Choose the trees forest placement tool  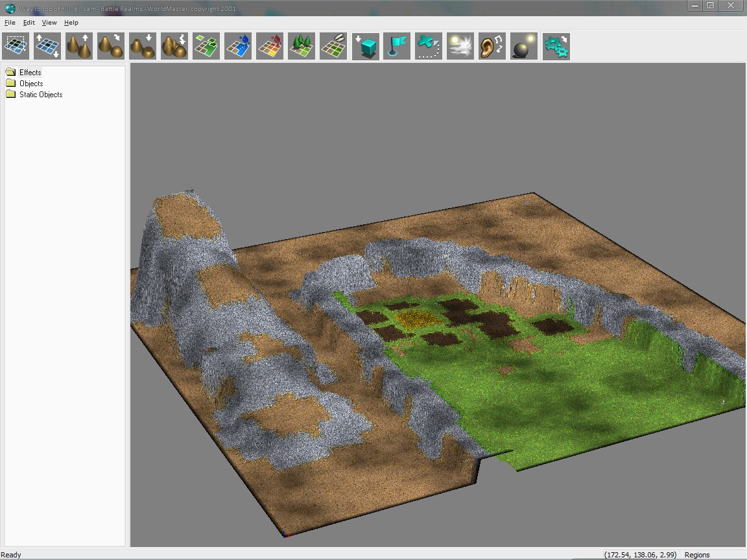pyautogui.click(x=302, y=46)
